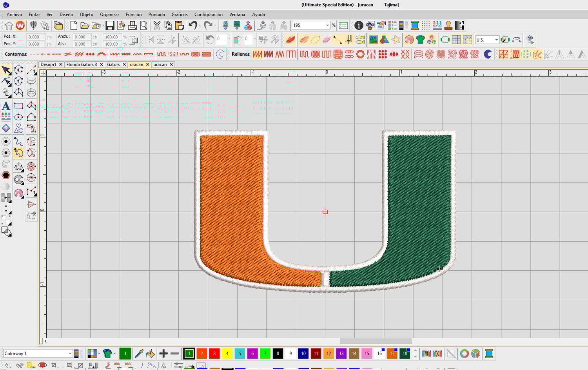The width and height of the screenshot is (588, 370).
Task: Expand the background color dropdown arrow
Action: click(99, 354)
